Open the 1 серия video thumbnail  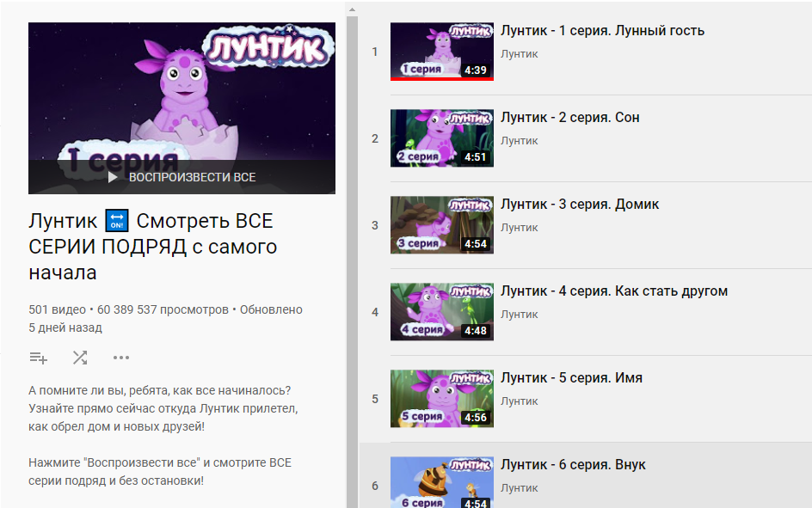tap(442, 52)
